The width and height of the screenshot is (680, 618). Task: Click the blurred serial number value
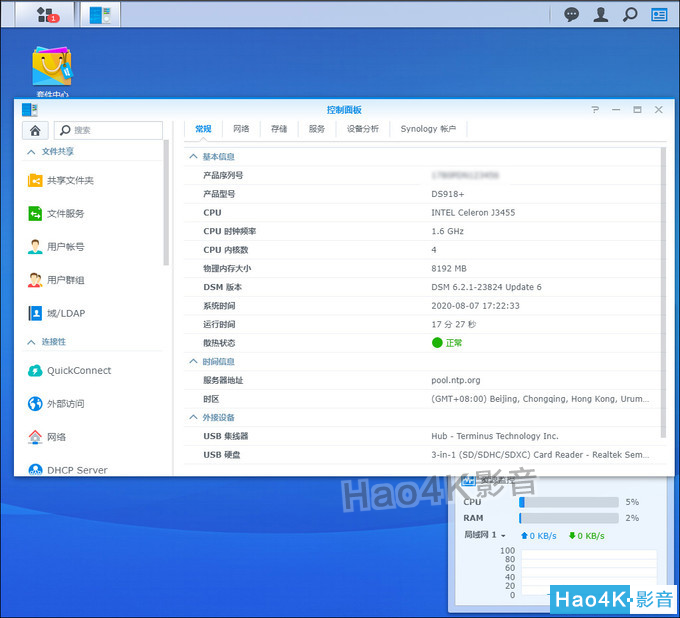coord(465,175)
